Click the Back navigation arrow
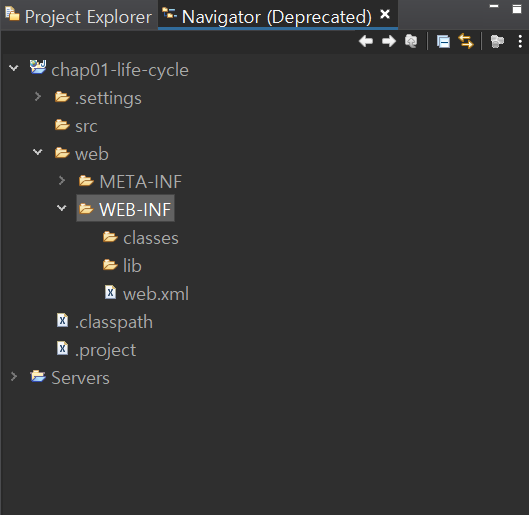This screenshot has width=529, height=515. coord(366,41)
